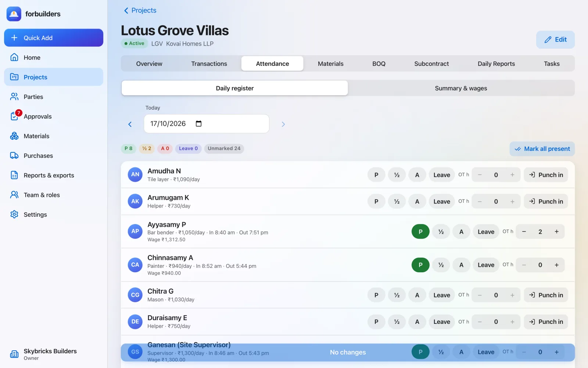Go to next day arrow
588x368 pixels.
[x=283, y=124]
